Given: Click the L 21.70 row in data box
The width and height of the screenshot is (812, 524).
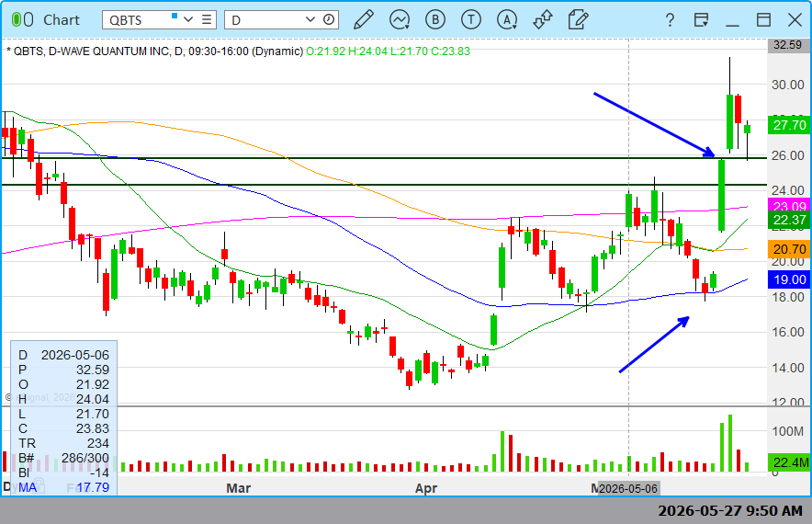Looking at the screenshot, I should (x=63, y=414).
